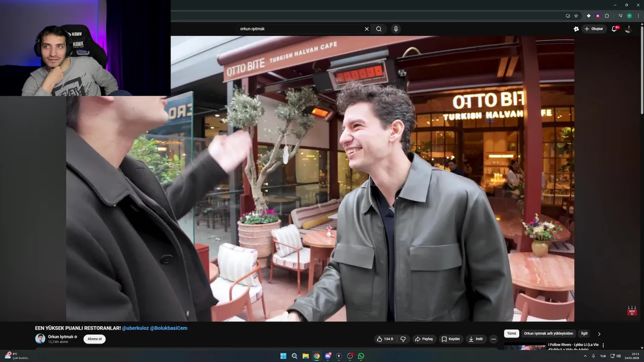This screenshot has width=644, height=362.
Task: Download the video with İndir
Action: tap(475, 339)
